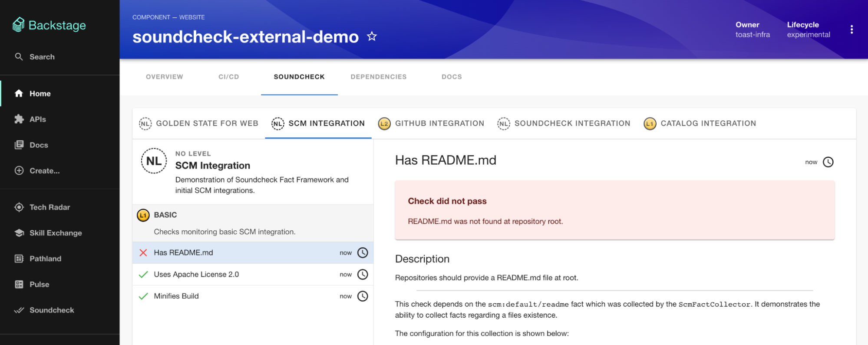Click the L1 badge on Catalog Integration

click(650, 124)
